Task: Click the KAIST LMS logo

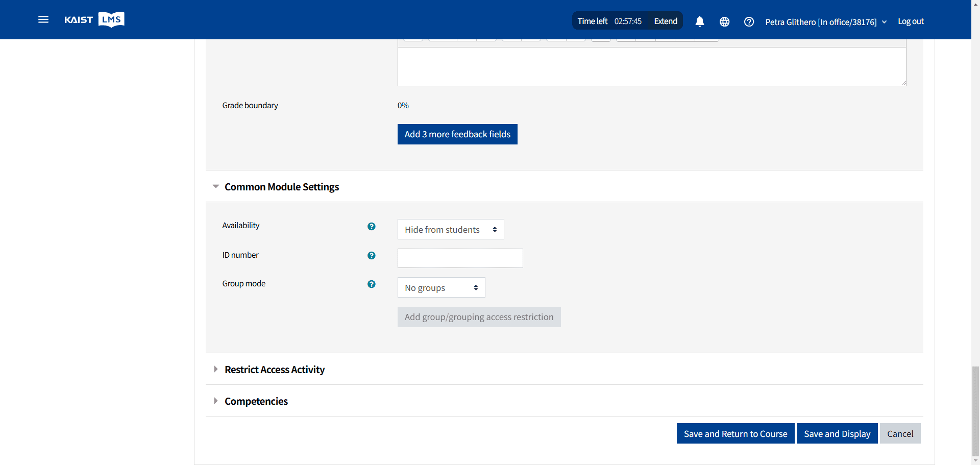Action: coord(94,19)
